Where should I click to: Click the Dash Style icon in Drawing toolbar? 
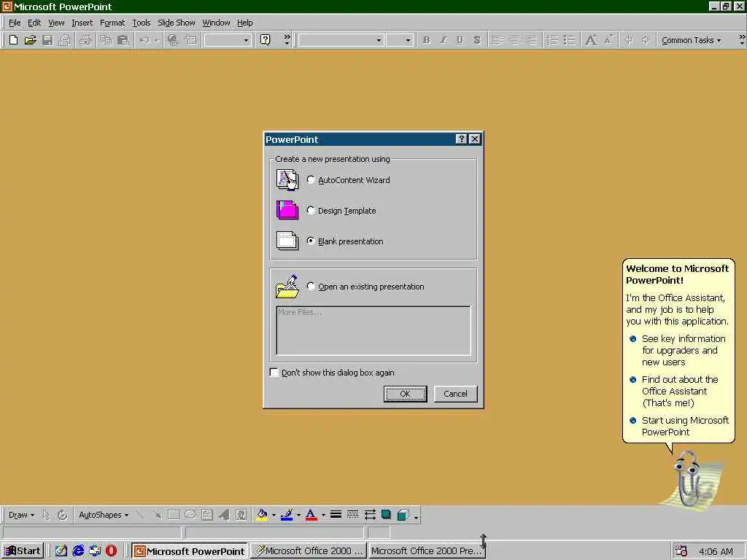coord(352,515)
